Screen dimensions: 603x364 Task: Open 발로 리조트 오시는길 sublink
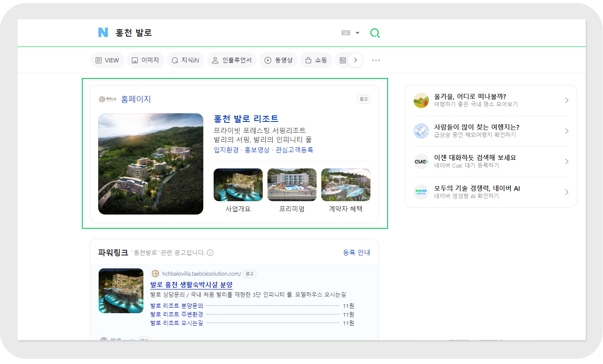(177, 323)
